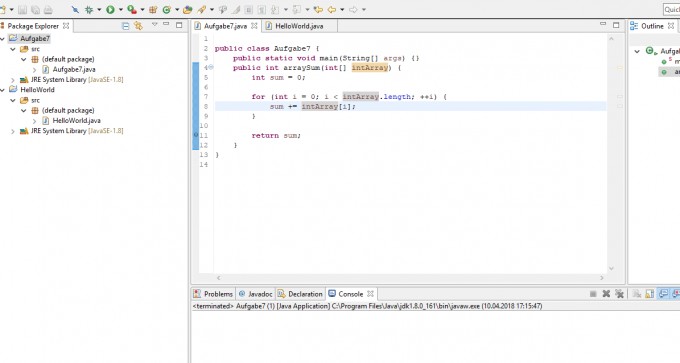Click the Quick Access field
Image resolution: width=680 pixels, height=363 pixels.
pyautogui.click(x=671, y=10)
